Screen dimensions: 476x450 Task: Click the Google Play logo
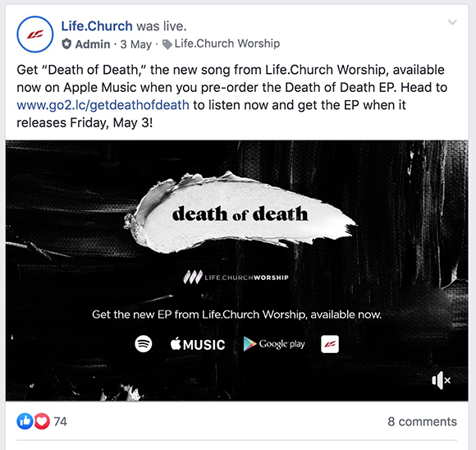274,344
